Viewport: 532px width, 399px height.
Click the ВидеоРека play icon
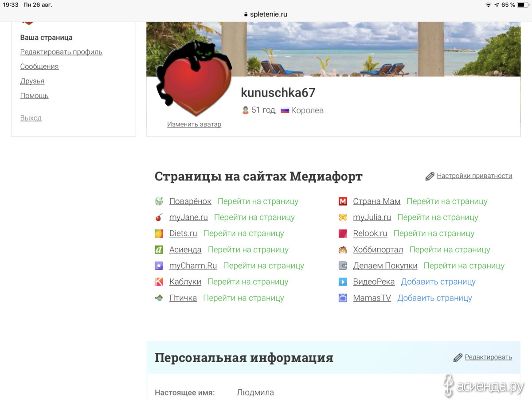(343, 282)
